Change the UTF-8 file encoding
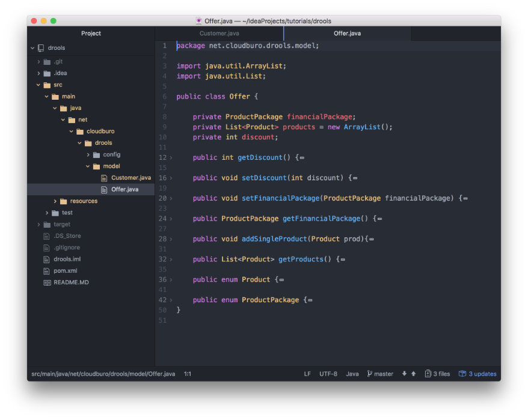The width and height of the screenshot is (528, 420). [x=328, y=374]
